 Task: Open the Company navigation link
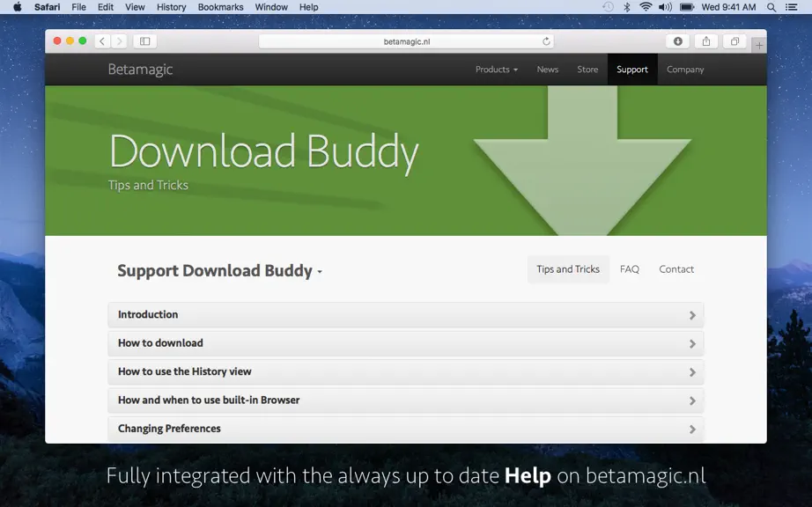click(685, 70)
